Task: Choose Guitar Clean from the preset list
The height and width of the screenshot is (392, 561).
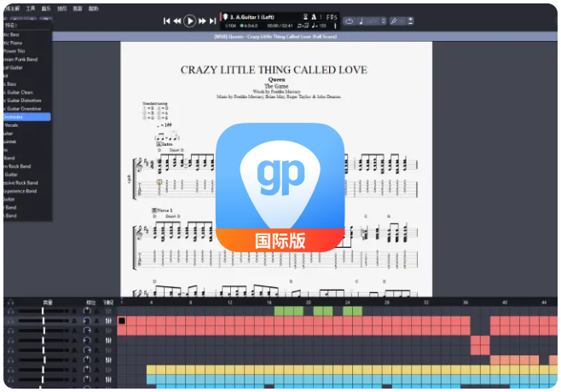Action: pyautogui.click(x=26, y=91)
